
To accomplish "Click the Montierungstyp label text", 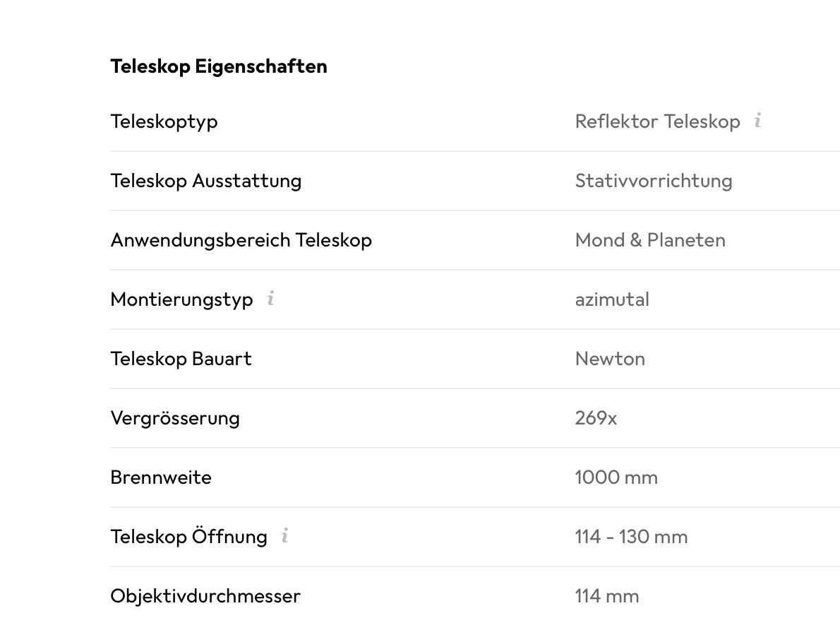I will pos(181,300).
